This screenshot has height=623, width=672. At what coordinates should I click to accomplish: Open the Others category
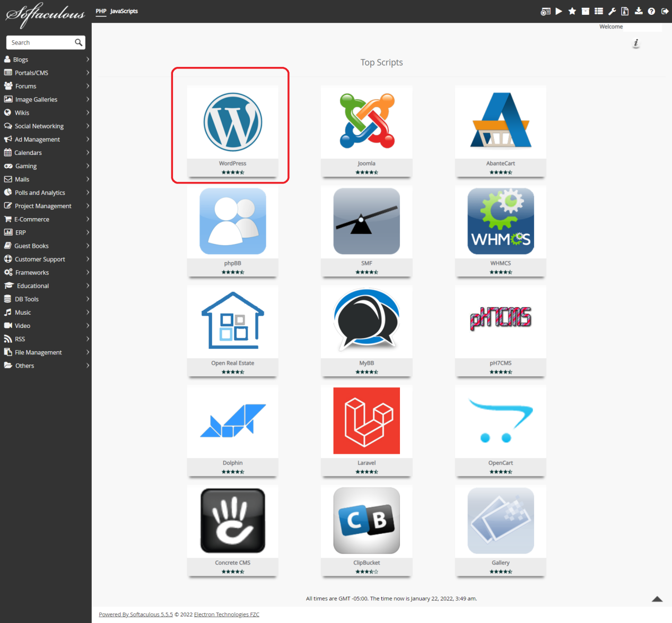[24, 366]
